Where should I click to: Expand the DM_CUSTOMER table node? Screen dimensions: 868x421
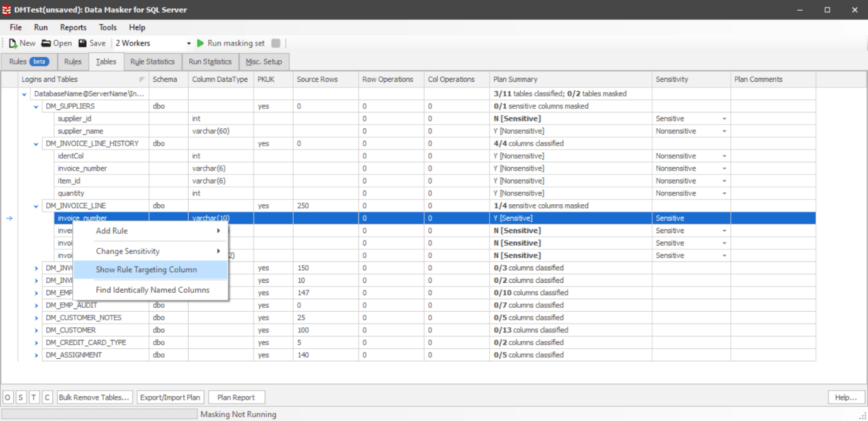coord(36,330)
